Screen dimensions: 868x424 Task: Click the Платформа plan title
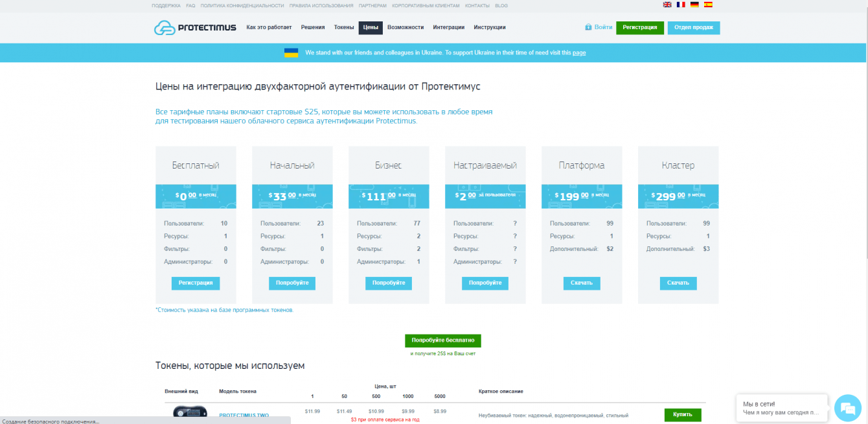point(582,165)
